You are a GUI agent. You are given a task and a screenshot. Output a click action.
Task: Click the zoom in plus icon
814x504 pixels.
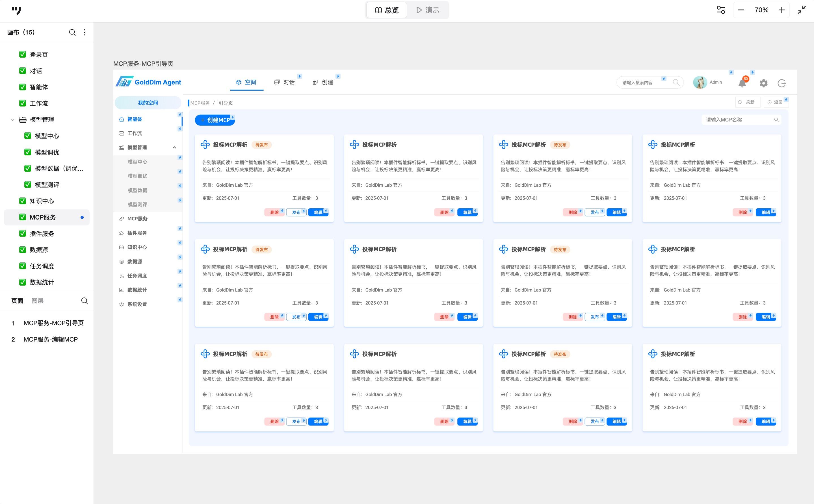781,10
